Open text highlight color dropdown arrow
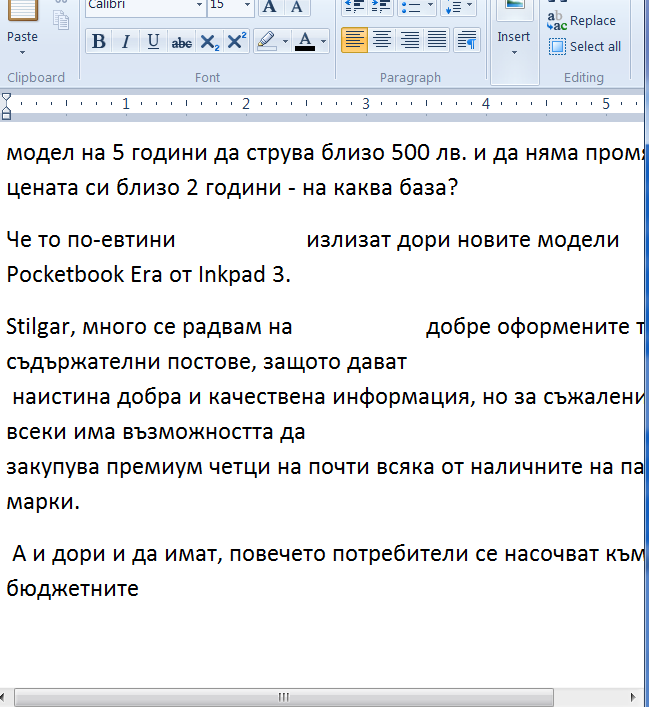 [285, 42]
